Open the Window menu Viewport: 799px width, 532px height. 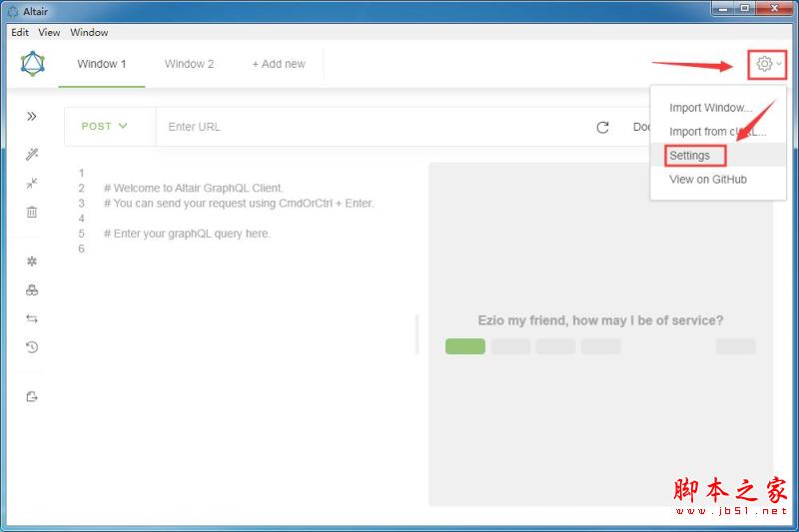pos(89,32)
